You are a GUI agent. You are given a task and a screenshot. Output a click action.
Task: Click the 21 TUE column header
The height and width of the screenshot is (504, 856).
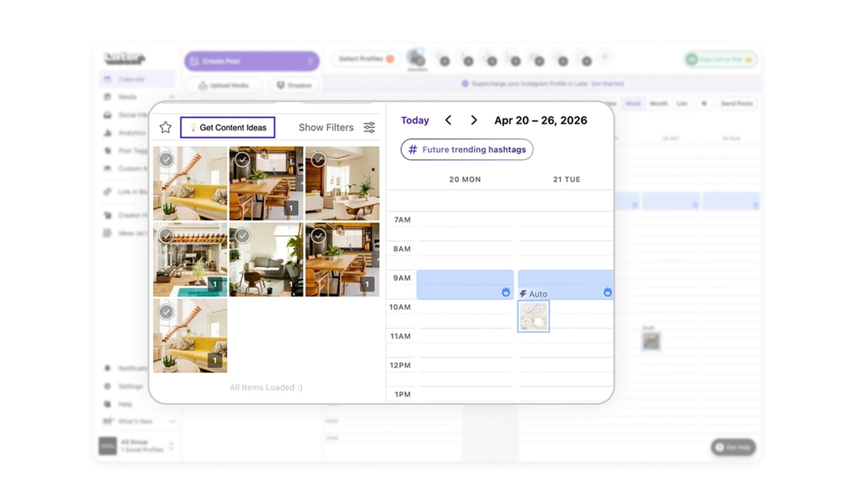click(x=566, y=179)
